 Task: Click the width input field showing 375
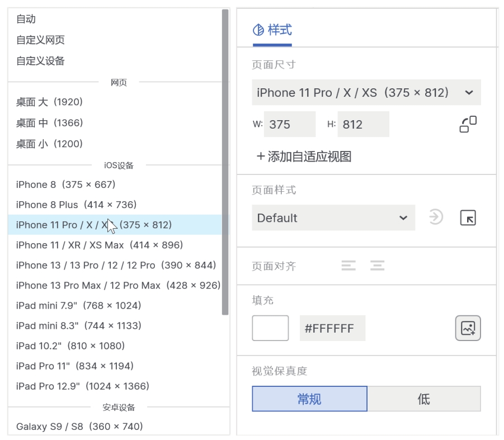[289, 124]
